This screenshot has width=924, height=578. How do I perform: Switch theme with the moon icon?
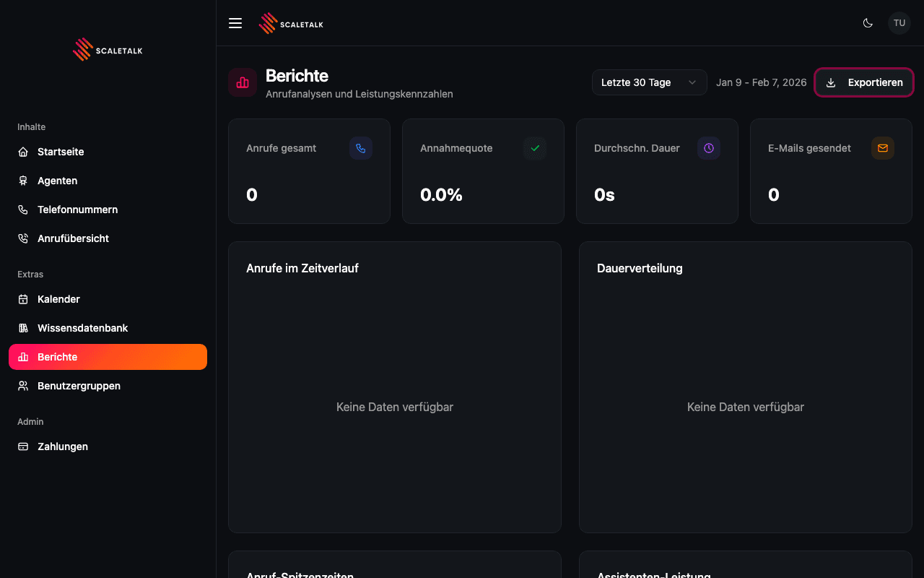[x=868, y=23]
